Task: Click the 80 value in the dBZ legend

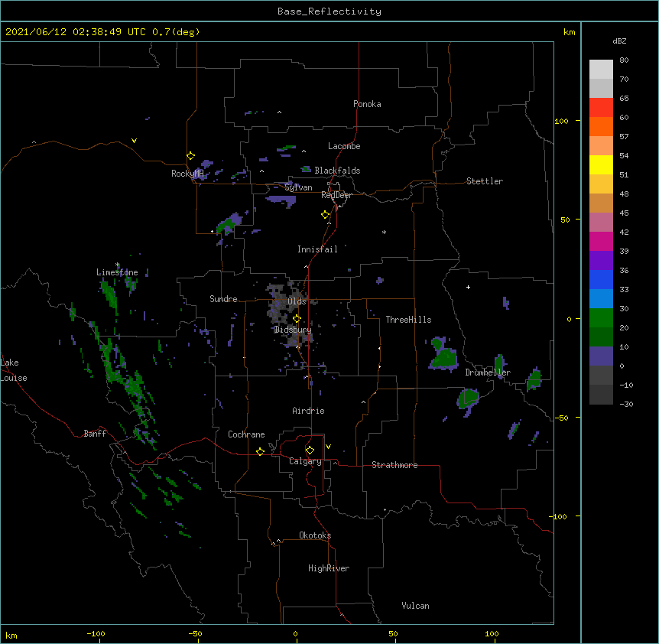Action: point(624,60)
